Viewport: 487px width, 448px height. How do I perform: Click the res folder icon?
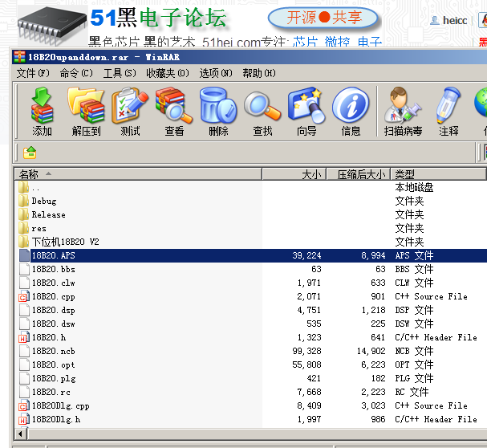(23, 228)
